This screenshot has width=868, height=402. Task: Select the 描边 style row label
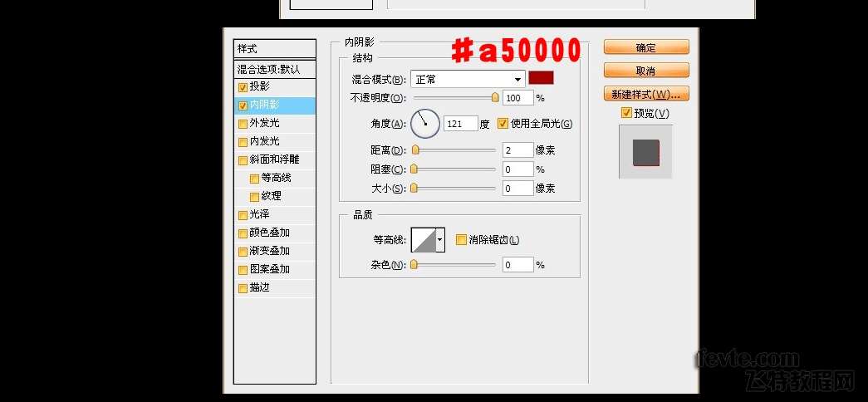tap(260, 288)
